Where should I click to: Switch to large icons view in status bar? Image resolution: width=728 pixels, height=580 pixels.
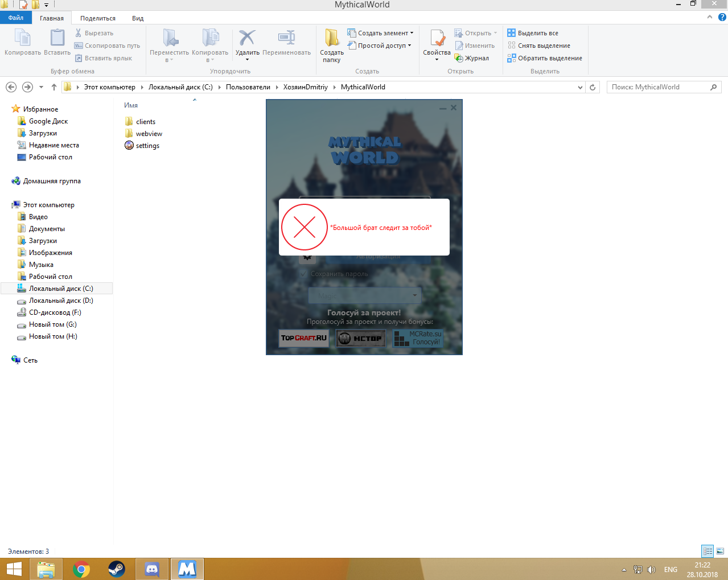(x=720, y=551)
